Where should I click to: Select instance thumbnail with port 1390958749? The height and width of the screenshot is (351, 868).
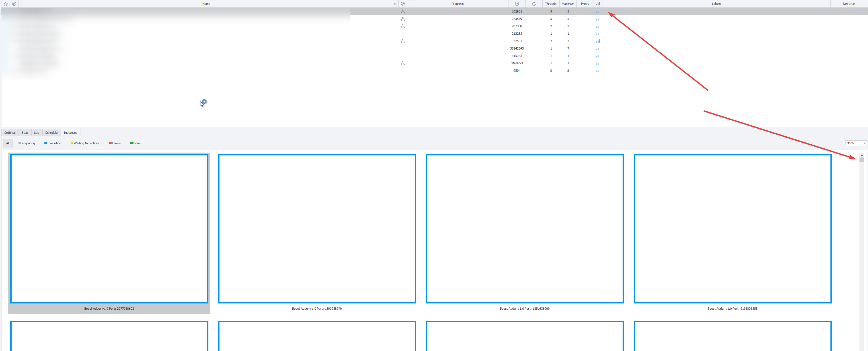[317, 229]
